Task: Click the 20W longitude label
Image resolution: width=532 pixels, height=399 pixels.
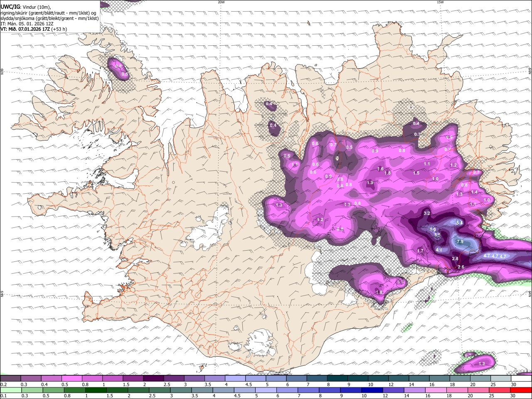Action: pos(221,2)
